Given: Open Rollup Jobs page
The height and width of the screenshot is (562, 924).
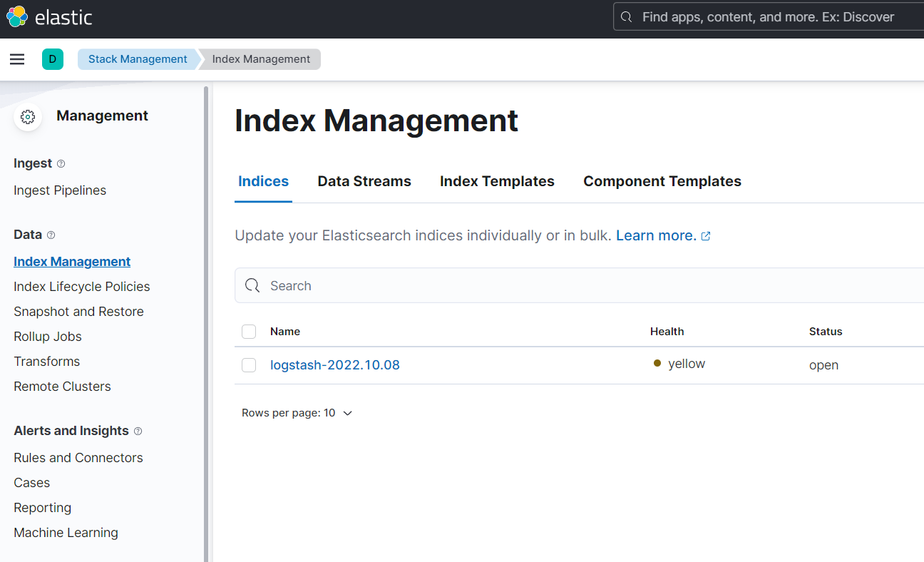Looking at the screenshot, I should tap(48, 337).
